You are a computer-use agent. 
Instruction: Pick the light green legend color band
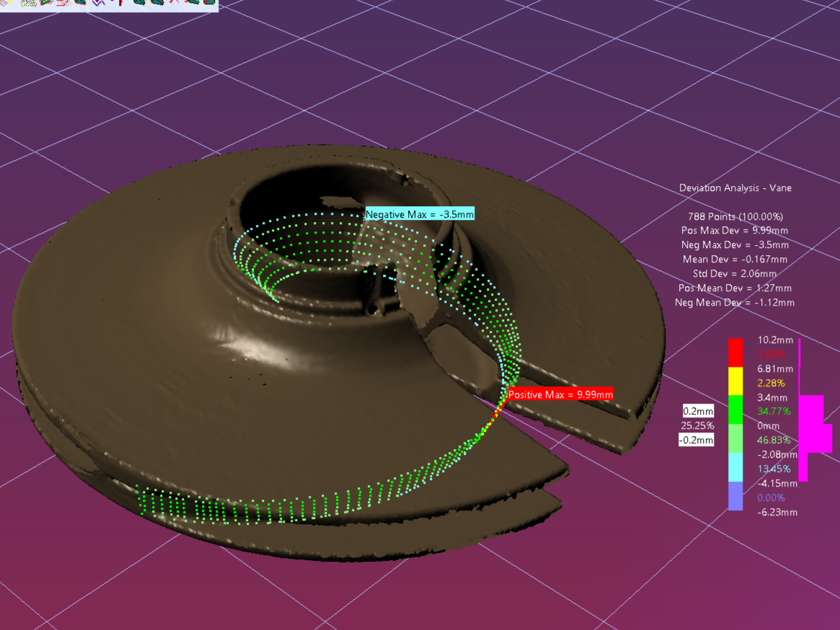735,439
